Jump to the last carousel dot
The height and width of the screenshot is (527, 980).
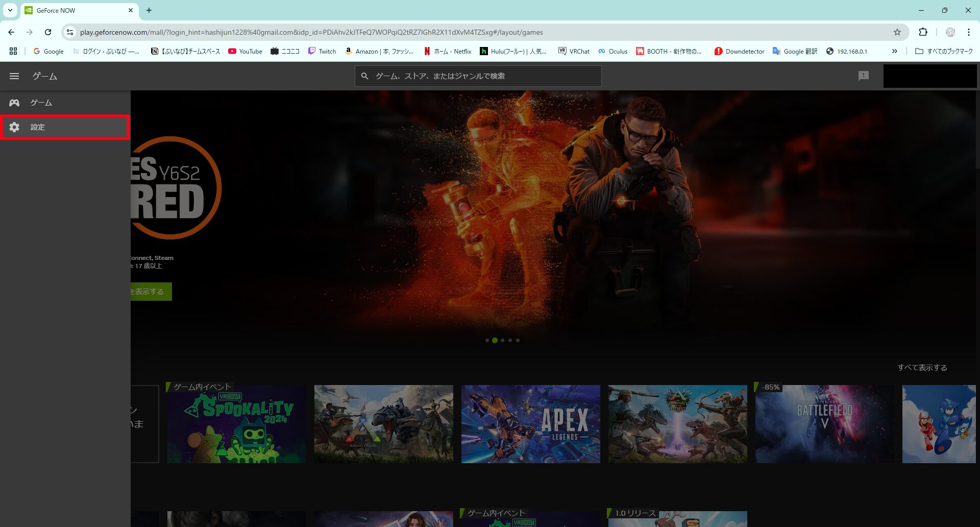coord(518,340)
